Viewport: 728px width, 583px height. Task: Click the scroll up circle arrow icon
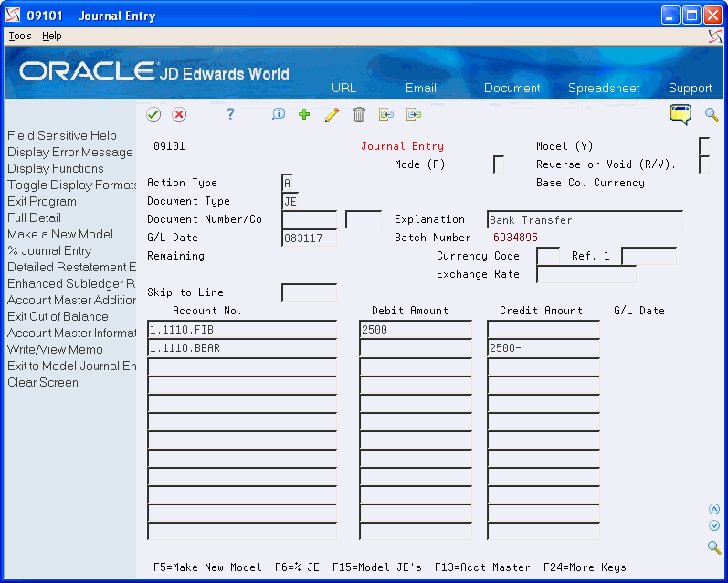pyautogui.click(x=714, y=509)
